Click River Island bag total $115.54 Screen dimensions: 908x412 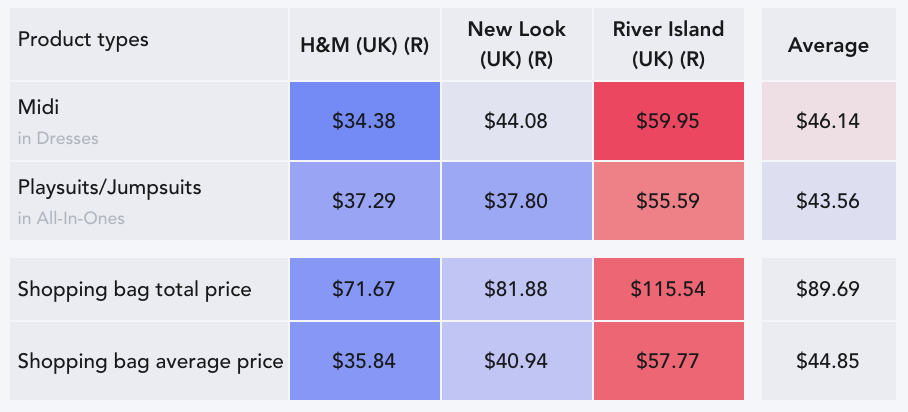pyautogui.click(x=669, y=289)
